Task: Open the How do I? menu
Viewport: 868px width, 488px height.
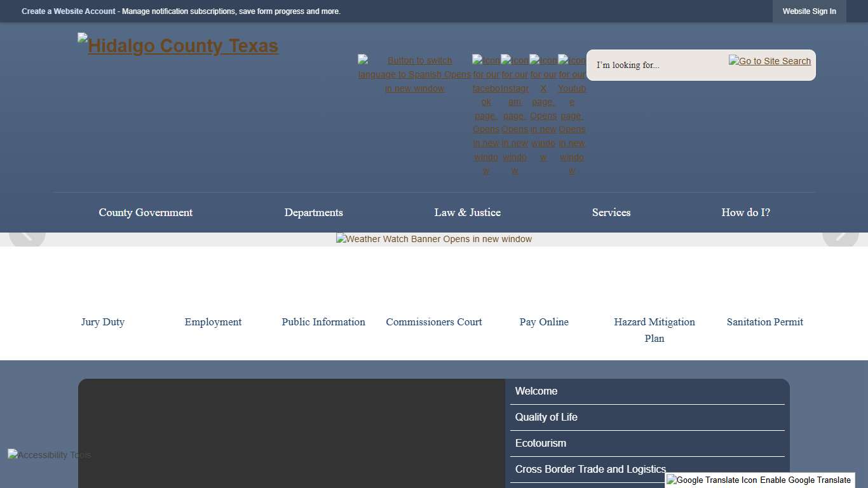Action: 745,213
